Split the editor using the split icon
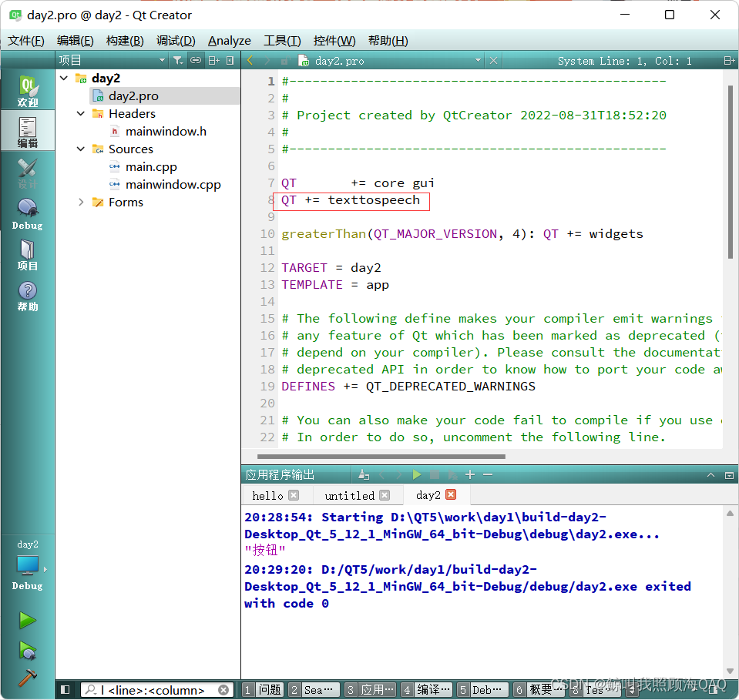The width and height of the screenshot is (739, 700). (x=212, y=59)
